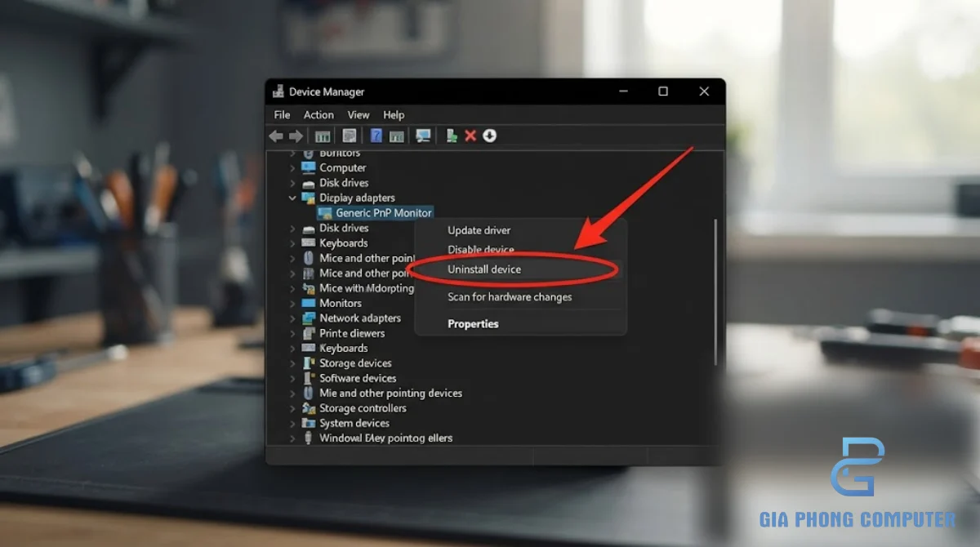Expand the Printe diewers node
This screenshot has height=547, width=980.
[293, 333]
